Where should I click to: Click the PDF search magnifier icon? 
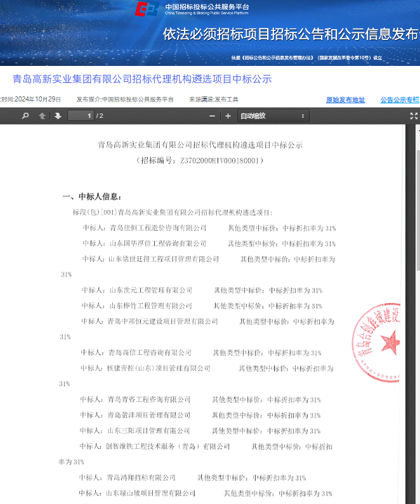25,116
